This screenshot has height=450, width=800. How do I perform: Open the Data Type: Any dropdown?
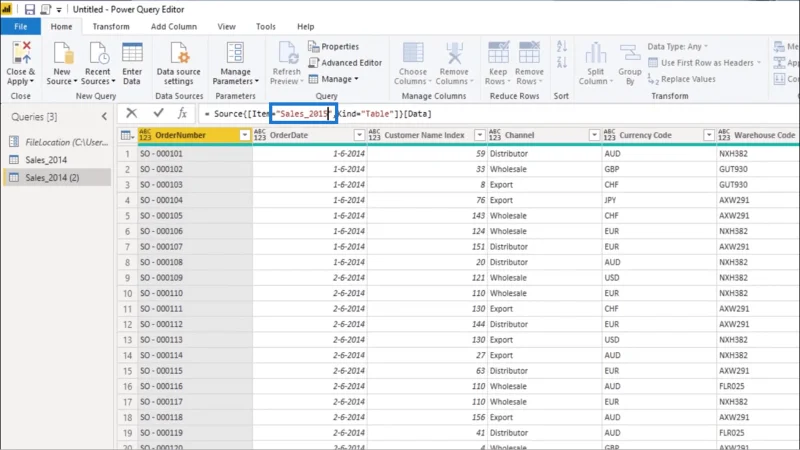tap(678, 46)
